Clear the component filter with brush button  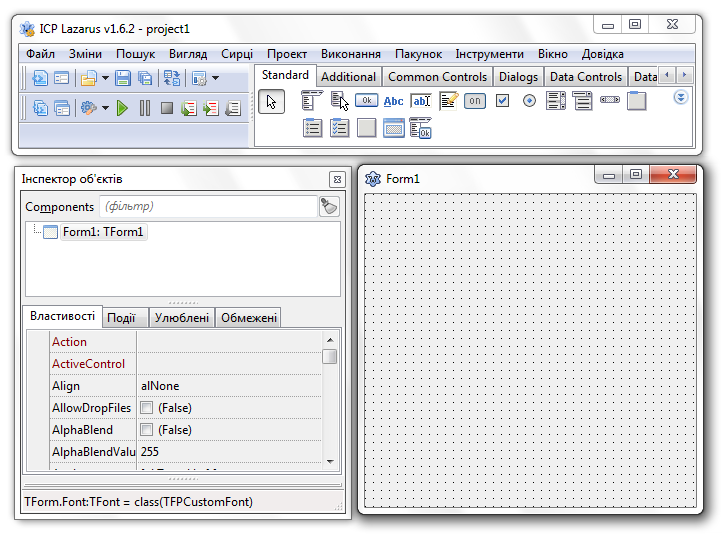coord(329,206)
